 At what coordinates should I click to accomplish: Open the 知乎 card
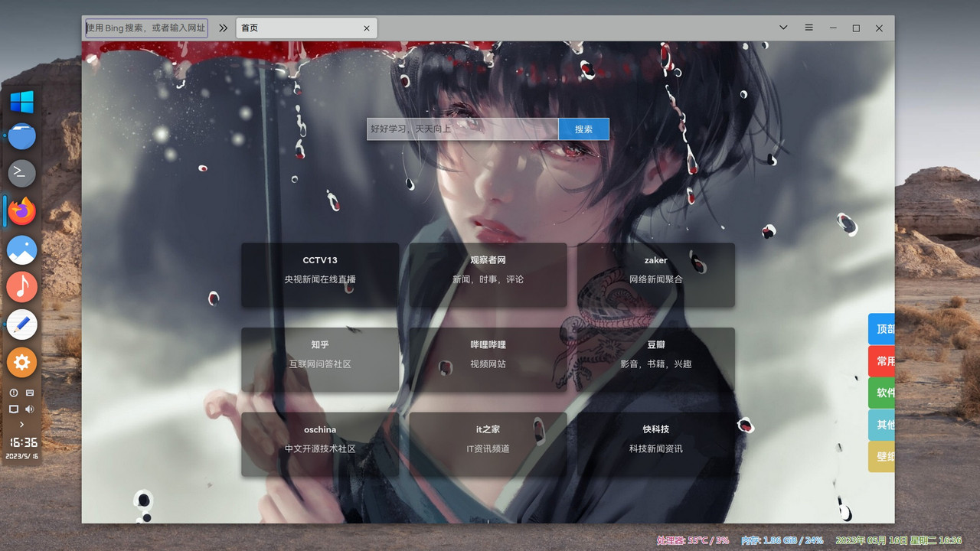320,360
